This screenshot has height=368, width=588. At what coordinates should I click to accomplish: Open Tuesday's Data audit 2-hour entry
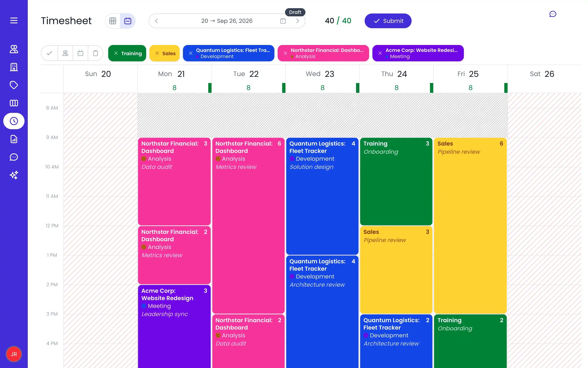click(248, 341)
